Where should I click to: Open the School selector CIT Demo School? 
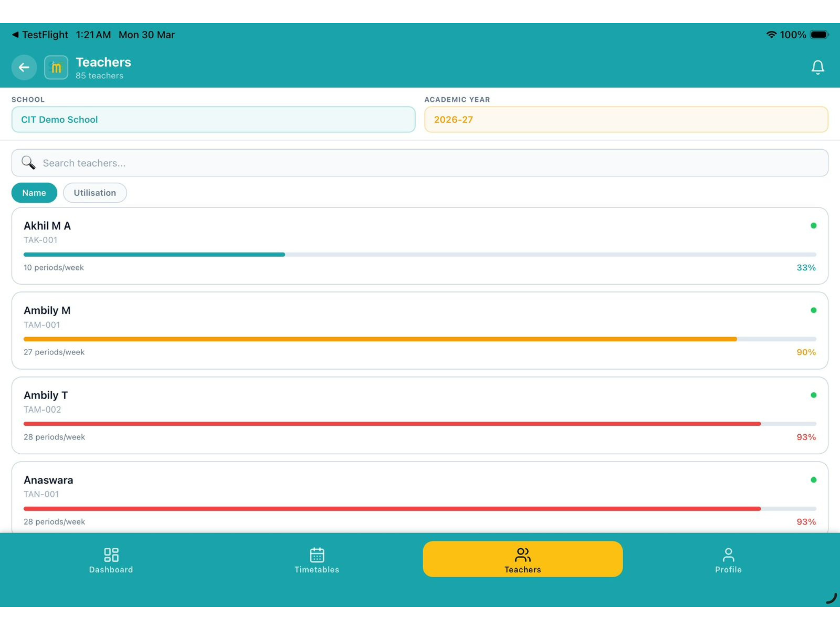point(213,119)
